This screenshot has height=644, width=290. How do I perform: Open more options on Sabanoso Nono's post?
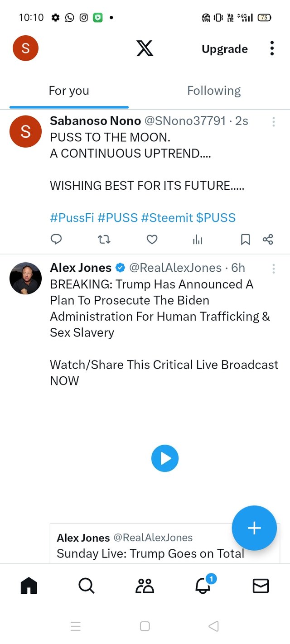(x=274, y=121)
